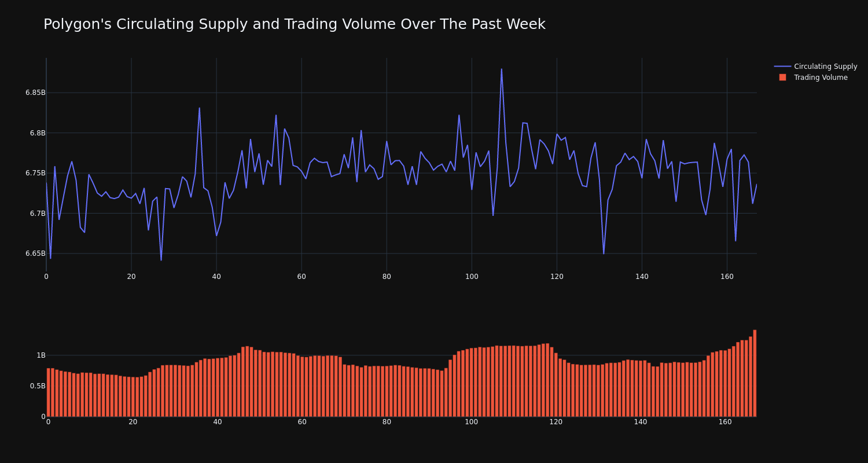
Task: Click the 6.85B y-axis label
Action: click(35, 93)
